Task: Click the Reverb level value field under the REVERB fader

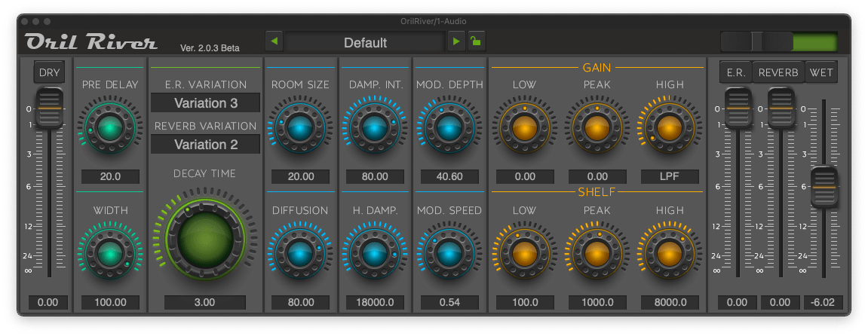Action: pos(780,302)
